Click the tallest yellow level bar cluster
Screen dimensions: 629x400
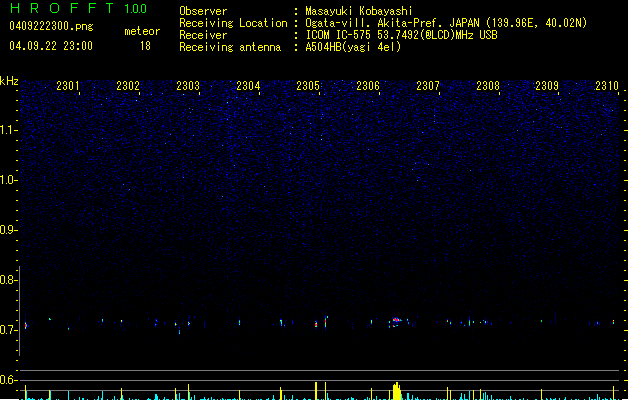397,391
